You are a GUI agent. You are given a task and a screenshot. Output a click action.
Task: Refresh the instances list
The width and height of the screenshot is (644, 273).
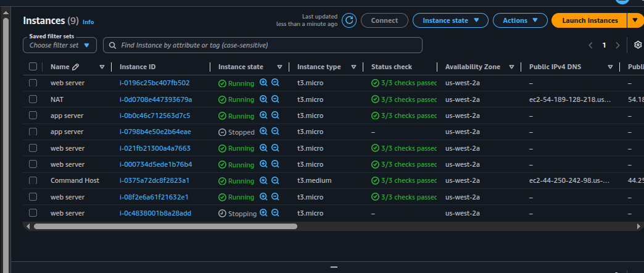point(349,20)
